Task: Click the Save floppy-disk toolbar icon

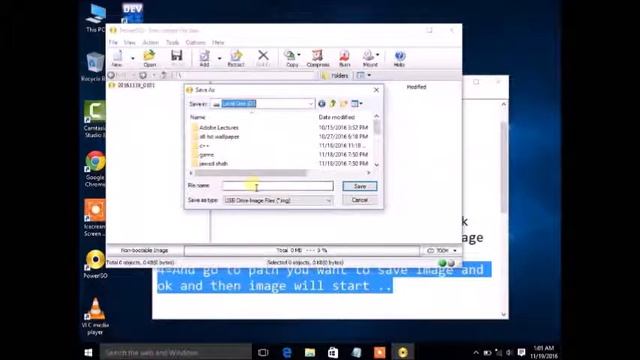Action: pyautogui.click(x=177, y=58)
